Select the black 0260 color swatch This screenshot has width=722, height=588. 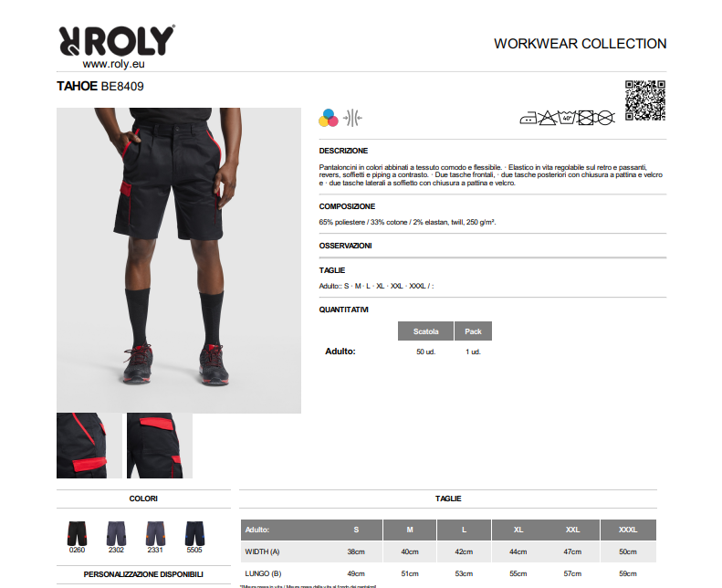[x=77, y=537]
